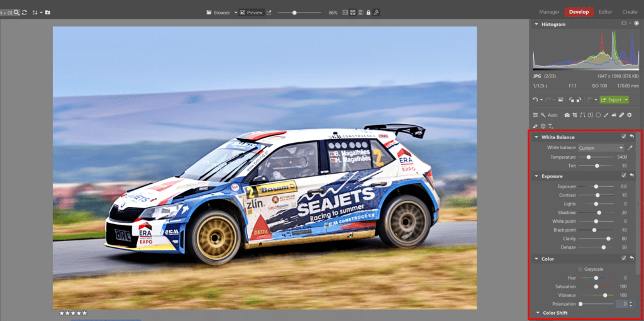Click the Undo arrow icon

[x=535, y=99]
